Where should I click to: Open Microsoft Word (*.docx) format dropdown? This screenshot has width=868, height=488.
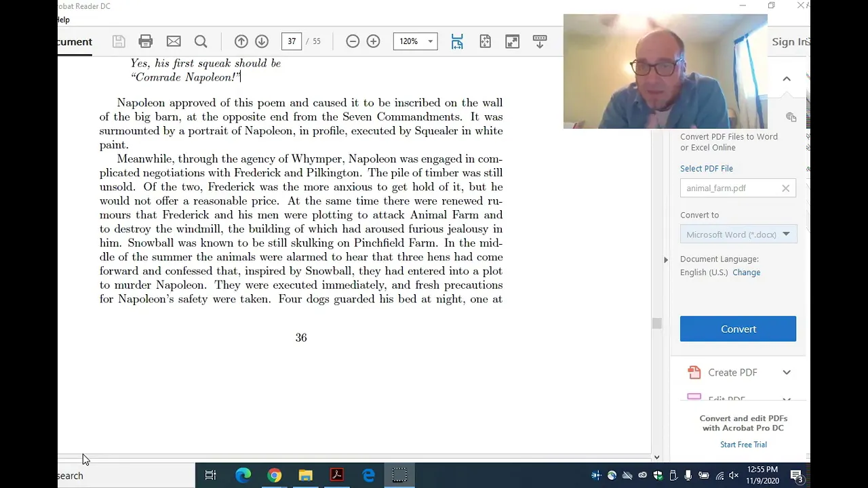click(x=738, y=235)
